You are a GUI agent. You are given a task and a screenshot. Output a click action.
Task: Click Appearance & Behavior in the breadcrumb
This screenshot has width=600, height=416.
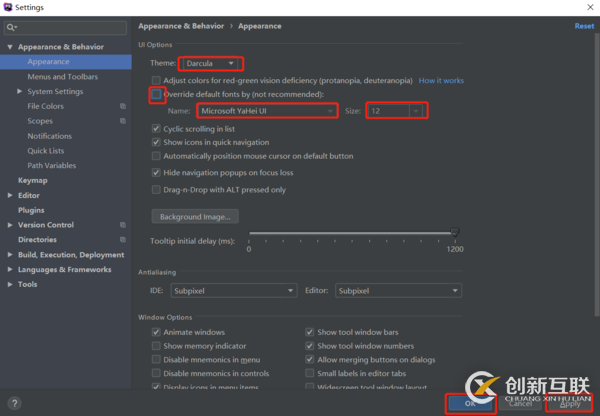181,26
